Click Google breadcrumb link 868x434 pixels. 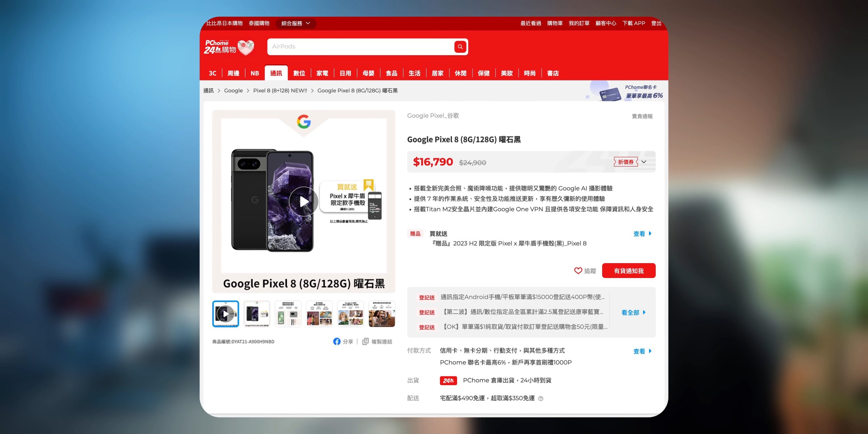(x=233, y=91)
